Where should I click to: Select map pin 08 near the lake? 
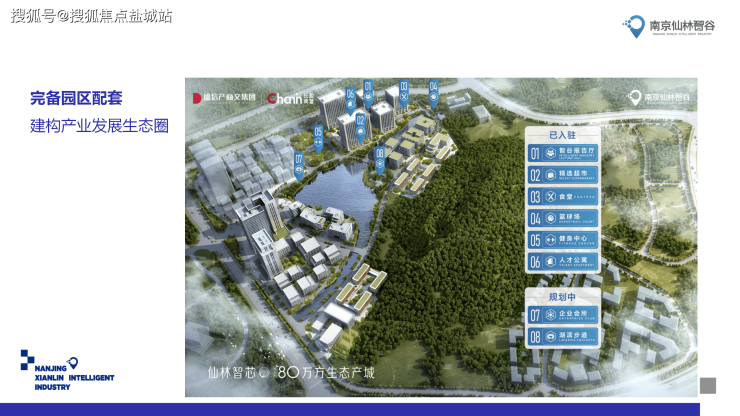coord(379,161)
